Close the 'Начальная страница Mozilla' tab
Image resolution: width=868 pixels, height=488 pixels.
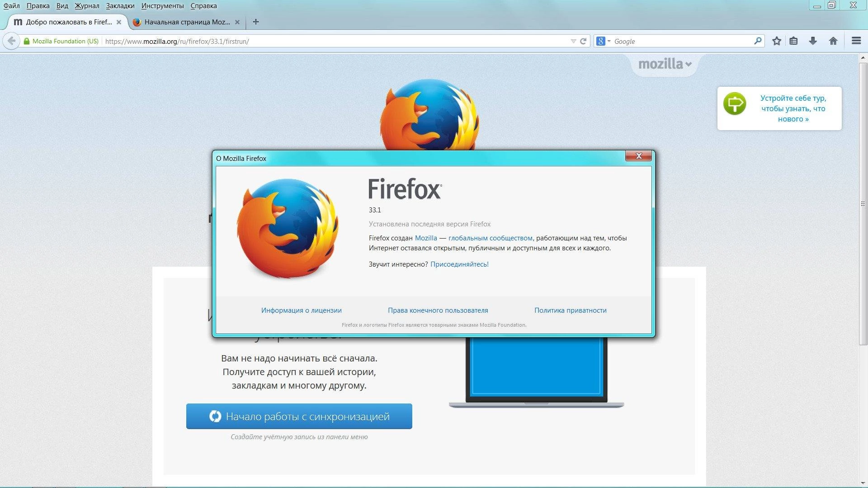click(x=237, y=22)
